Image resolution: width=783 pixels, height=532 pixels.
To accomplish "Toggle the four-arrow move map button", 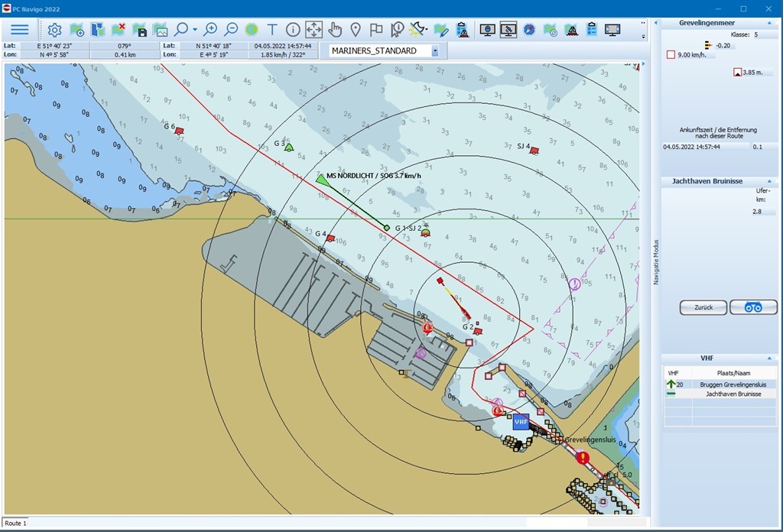I will point(314,30).
